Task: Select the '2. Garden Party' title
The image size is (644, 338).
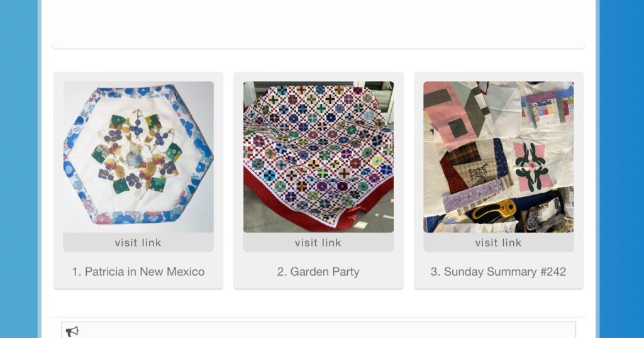Action: tap(318, 272)
